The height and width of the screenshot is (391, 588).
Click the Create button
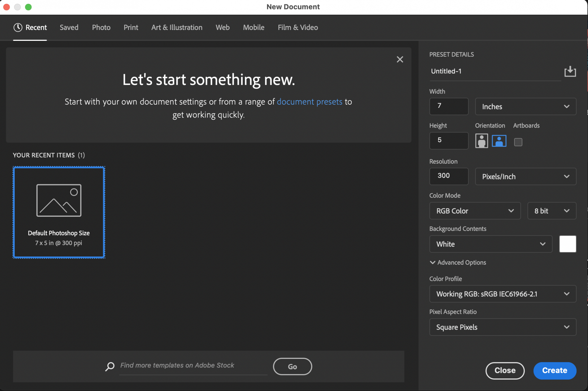point(554,370)
